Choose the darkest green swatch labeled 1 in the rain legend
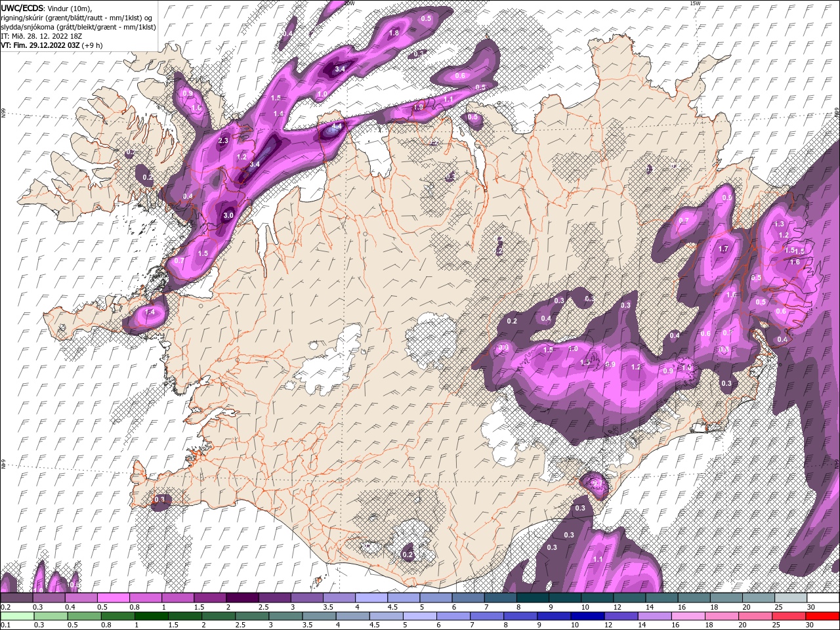The image size is (840, 630). pos(152,616)
